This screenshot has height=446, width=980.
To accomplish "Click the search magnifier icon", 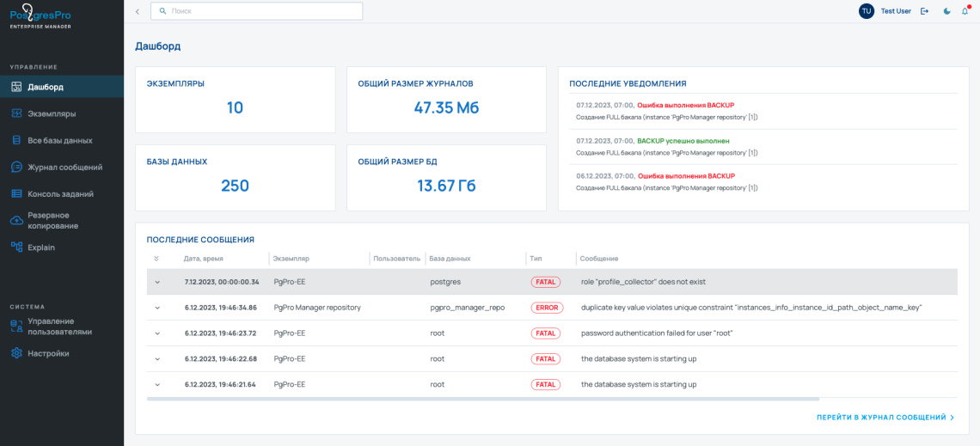I will 162,11.
